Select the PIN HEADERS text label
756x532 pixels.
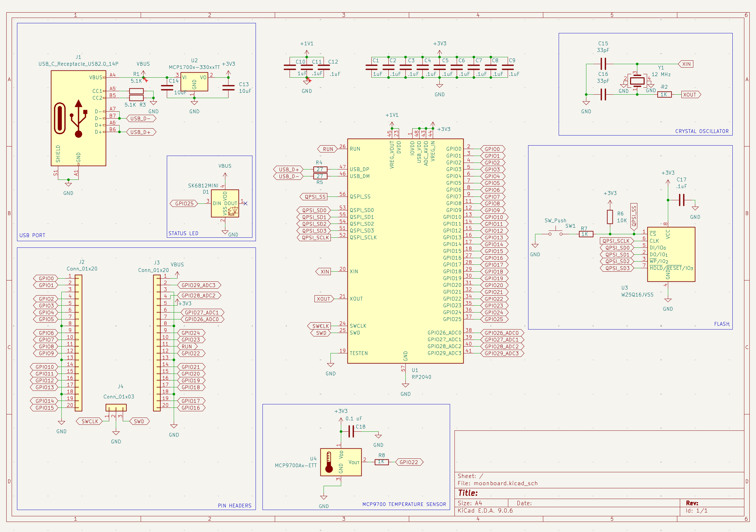[x=234, y=506]
